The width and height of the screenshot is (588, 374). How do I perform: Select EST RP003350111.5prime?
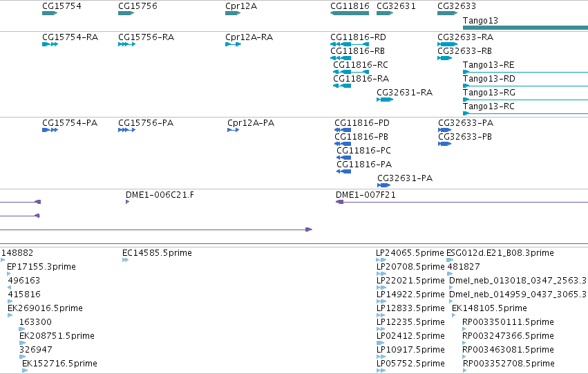(x=464, y=329)
